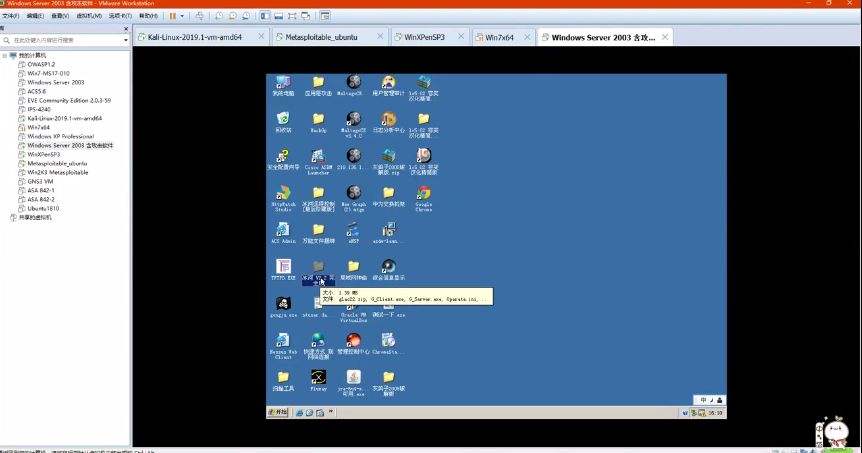Open the 编辑(E) menu

point(35,16)
